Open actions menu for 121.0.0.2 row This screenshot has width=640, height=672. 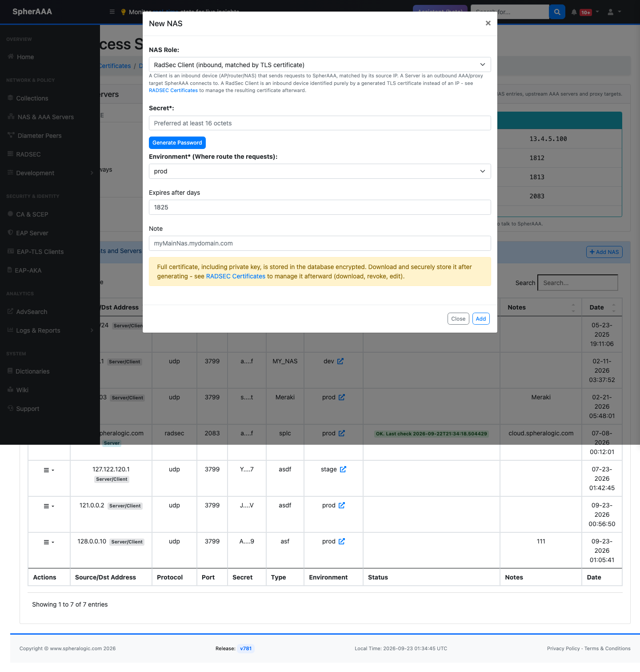tap(49, 506)
